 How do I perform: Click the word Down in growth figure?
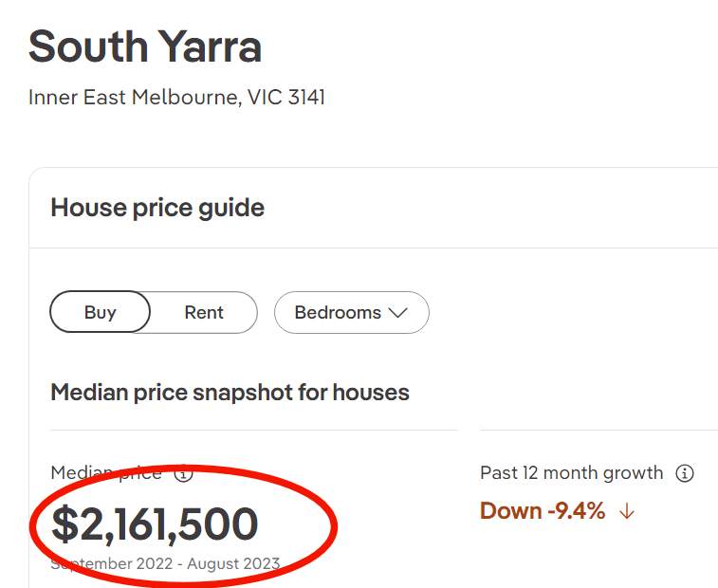[511, 511]
